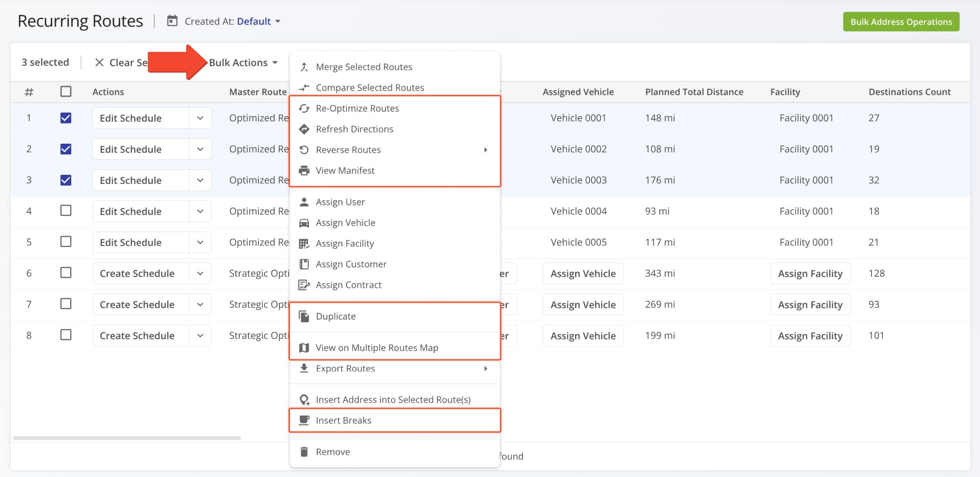The width and height of the screenshot is (980, 477).
Task: Click the Vehicle 0003 cell
Action: (579, 180)
